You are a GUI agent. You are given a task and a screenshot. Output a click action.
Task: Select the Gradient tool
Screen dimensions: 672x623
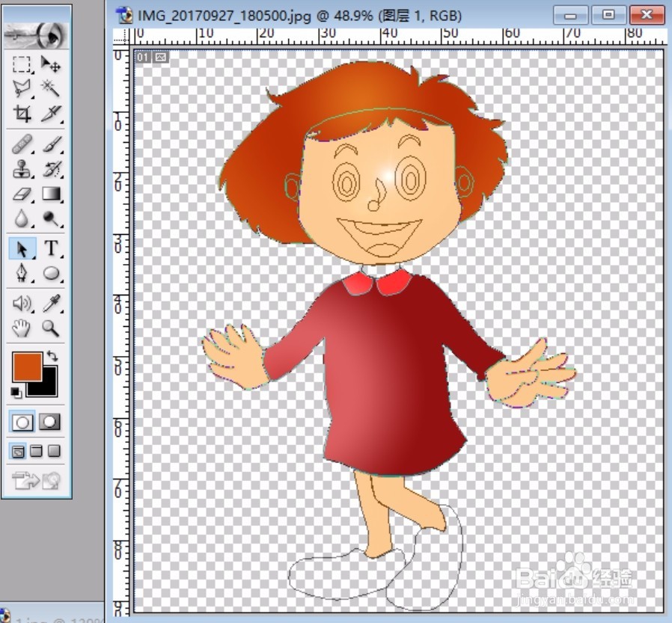pyautogui.click(x=51, y=194)
